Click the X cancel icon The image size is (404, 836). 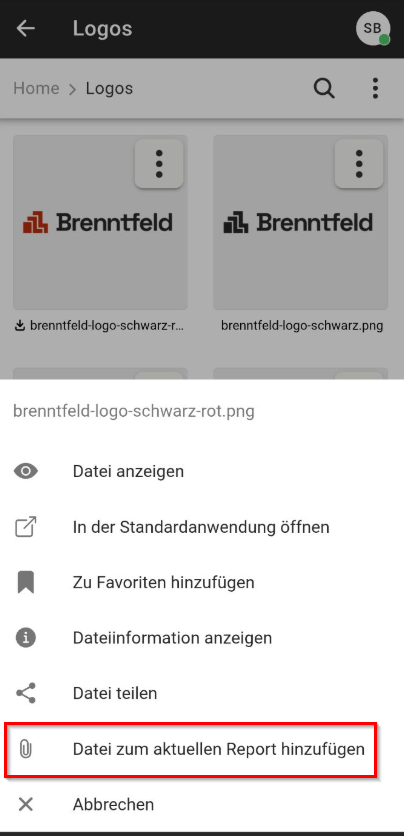pos(26,804)
